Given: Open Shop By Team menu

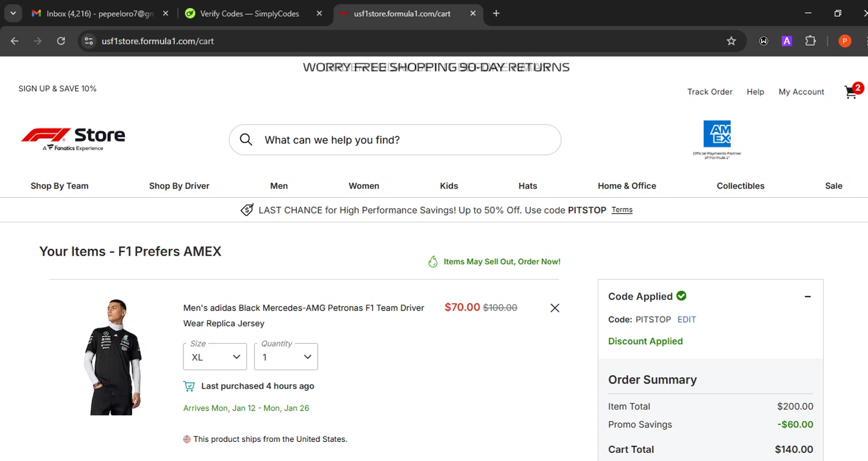Looking at the screenshot, I should (x=60, y=186).
